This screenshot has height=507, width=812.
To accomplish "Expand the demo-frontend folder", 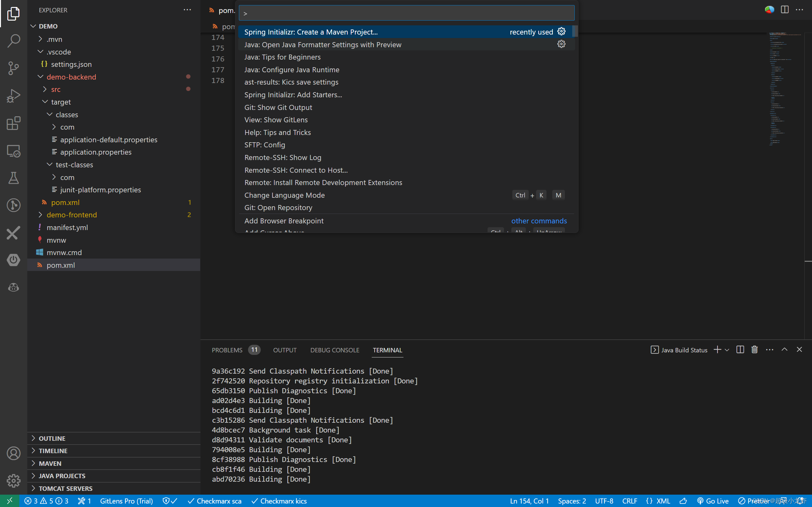I will [71, 215].
